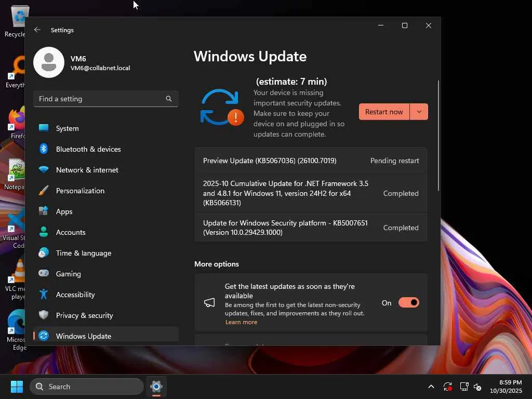Image resolution: width=532 pixels, height=399 pixels.
Task: Click the Personalization paintbrush icon
Action: pyautogui.click(x=44, y=190)
